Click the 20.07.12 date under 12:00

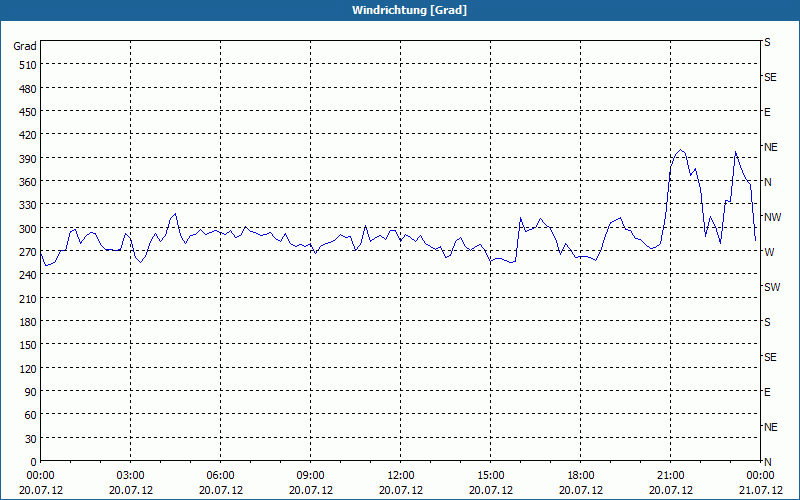pyautogui.click(x=401, y=490)
